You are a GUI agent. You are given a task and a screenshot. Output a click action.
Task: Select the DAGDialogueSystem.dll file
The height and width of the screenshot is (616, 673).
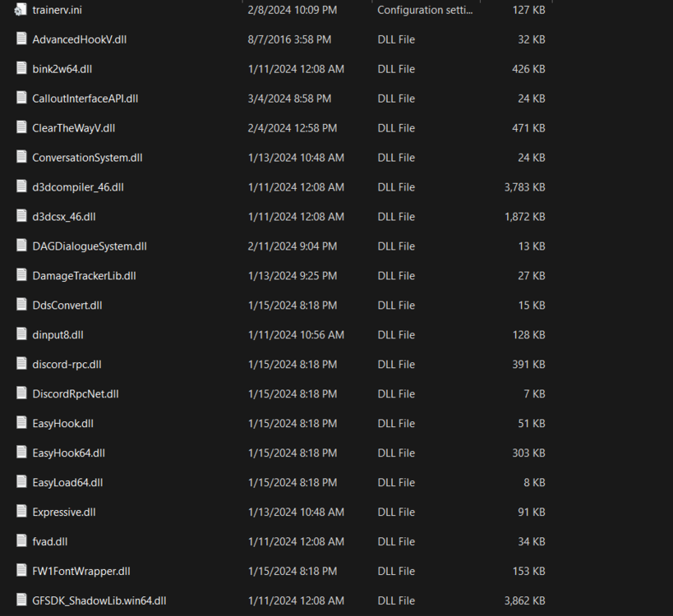[x=89, y=246]
